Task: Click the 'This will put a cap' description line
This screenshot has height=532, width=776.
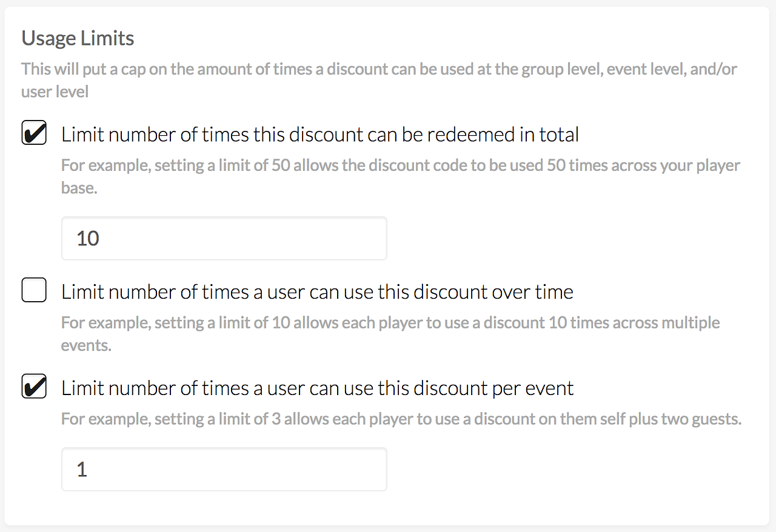Action: coord(182,68)
